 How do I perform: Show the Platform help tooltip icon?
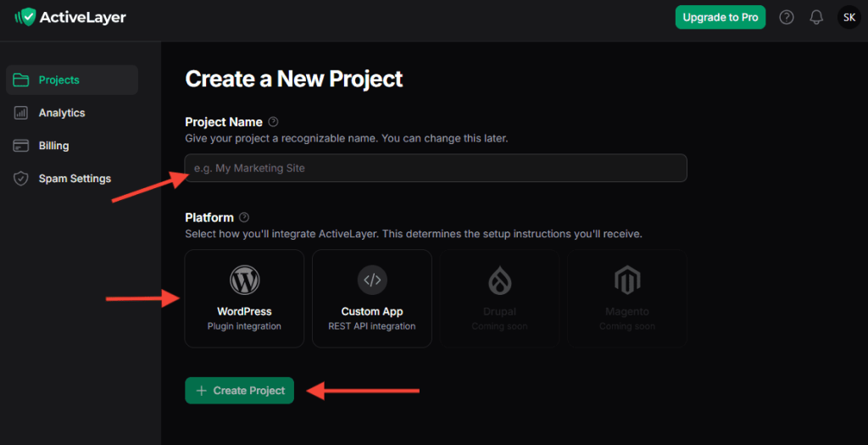pos(244,218)
